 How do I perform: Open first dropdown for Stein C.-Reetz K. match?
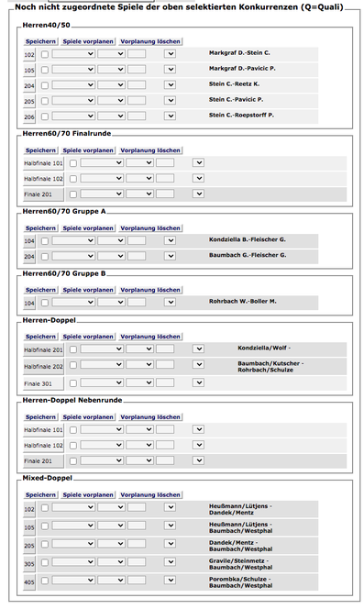click(74, 85)
